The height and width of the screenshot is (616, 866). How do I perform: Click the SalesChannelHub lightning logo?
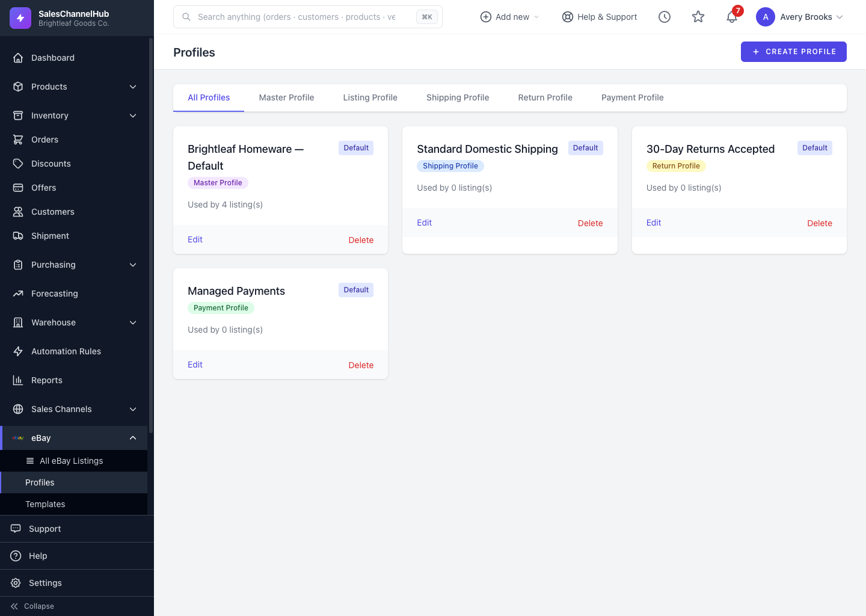point(20,18)
